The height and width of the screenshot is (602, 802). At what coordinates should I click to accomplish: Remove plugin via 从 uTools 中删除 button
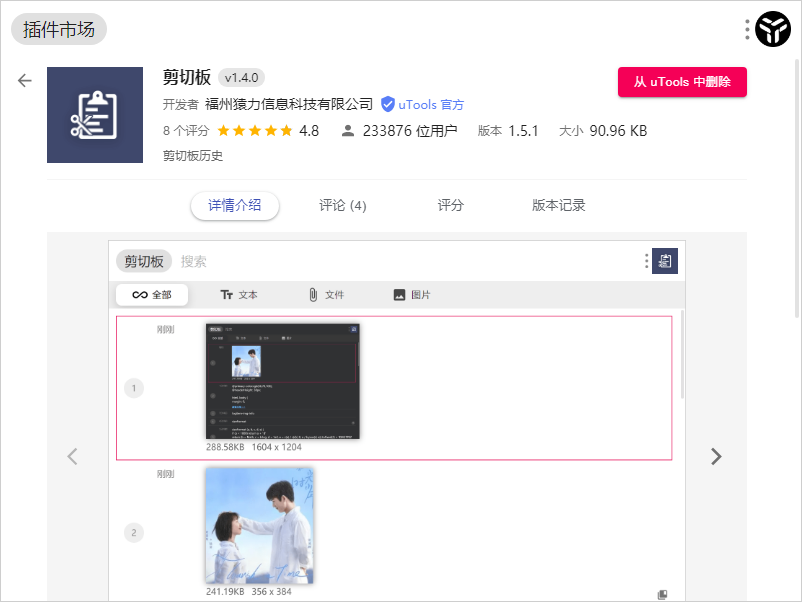click(682, 82)
